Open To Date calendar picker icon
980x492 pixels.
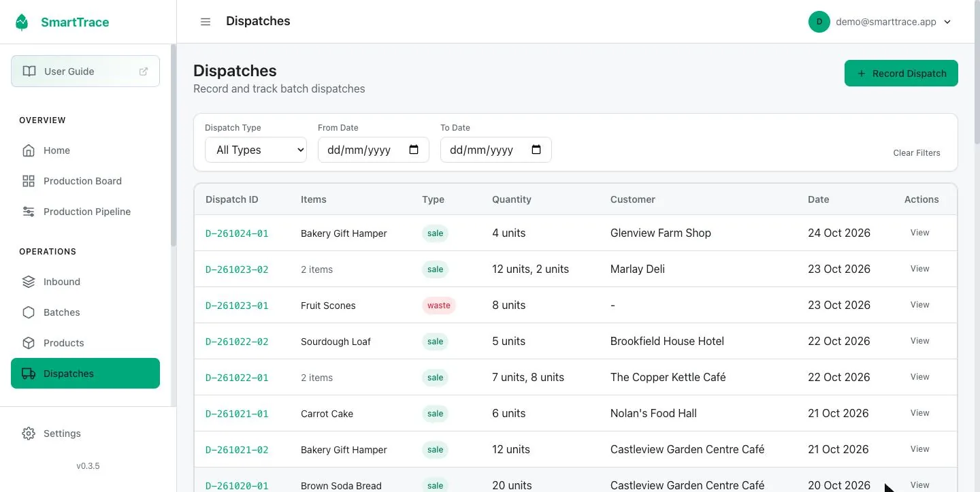pos(536,150)
